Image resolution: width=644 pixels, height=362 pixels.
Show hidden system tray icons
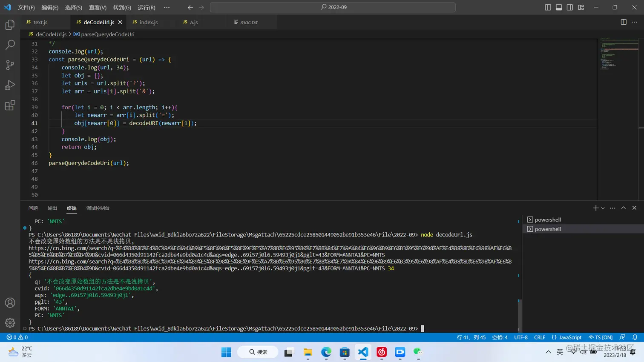pyautogui.click(x=549, y=352)
